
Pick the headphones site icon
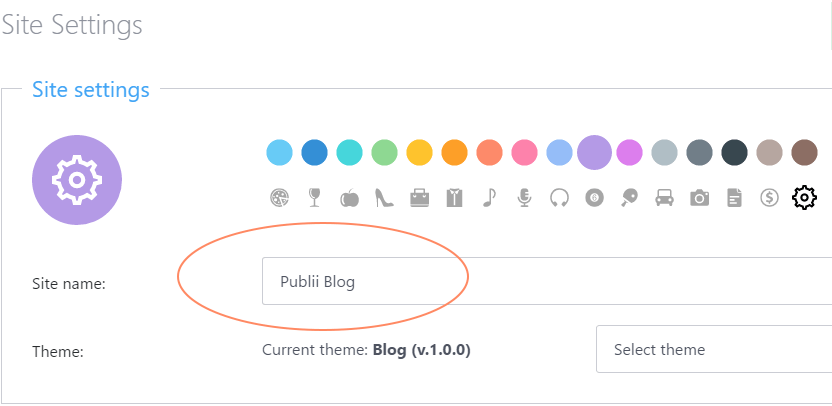[x=559, y=198]
